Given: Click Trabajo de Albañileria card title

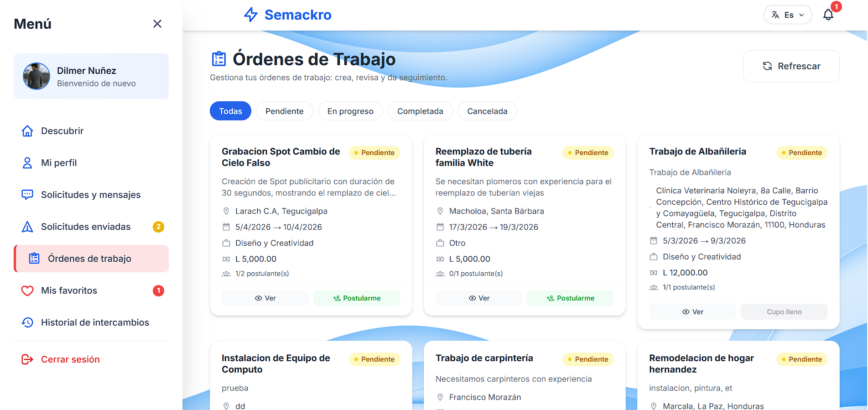Looking at the screenshot, I should pos(697,151).
